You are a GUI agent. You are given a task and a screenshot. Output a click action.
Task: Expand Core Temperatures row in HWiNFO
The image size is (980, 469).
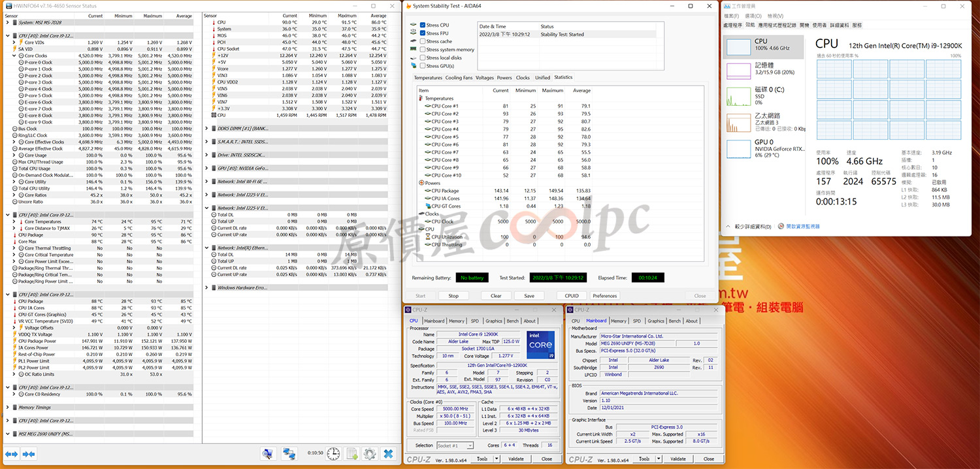pos(15,222)
